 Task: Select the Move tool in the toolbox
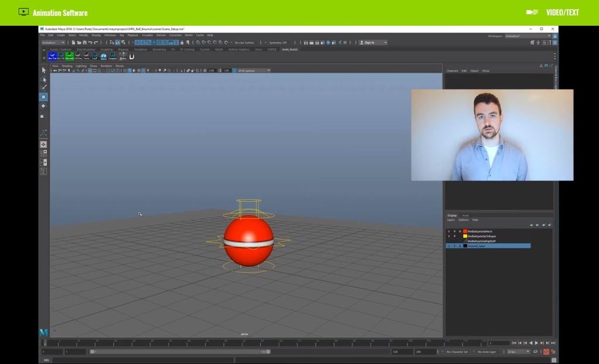43,97
